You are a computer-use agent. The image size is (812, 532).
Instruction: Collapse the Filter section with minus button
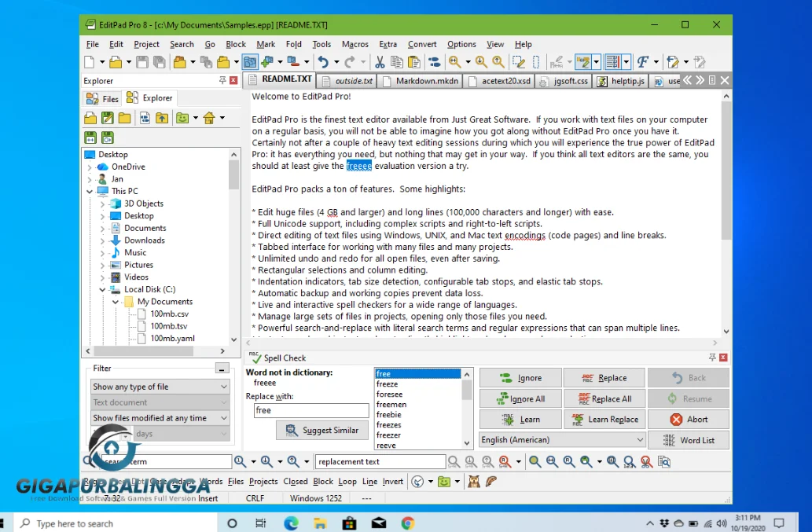click(222, 369)
